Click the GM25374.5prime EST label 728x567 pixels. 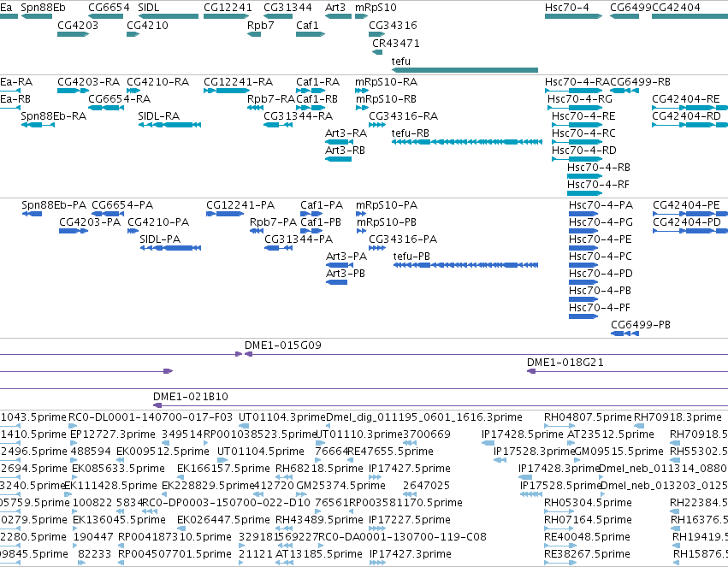tap(340, 486)
